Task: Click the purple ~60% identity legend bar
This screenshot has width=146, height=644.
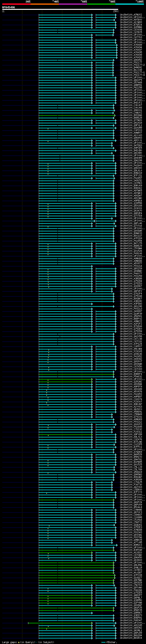Action: pyautogui.click(x=73, y=4)
